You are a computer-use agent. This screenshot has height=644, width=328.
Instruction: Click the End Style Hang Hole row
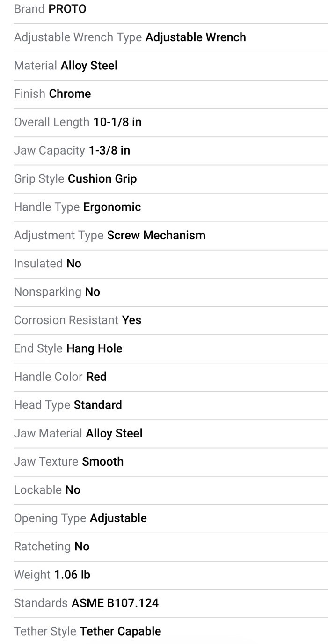[68, 348]
